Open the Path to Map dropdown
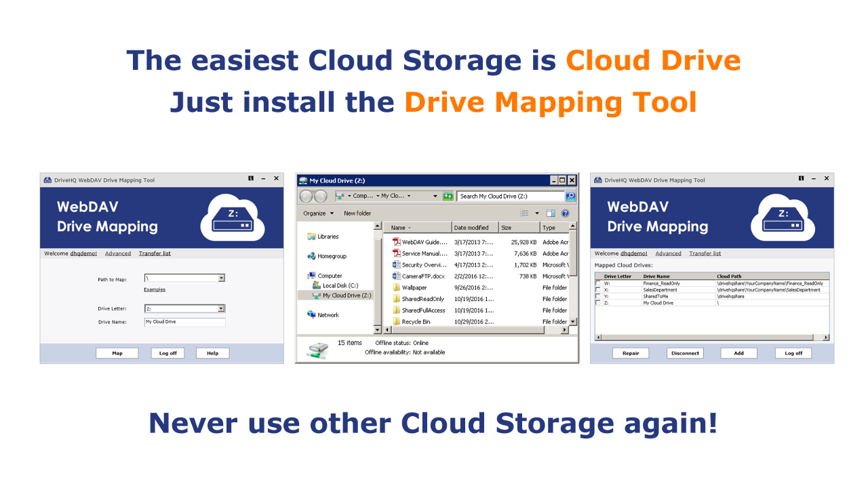 click(x=221, y=278)
